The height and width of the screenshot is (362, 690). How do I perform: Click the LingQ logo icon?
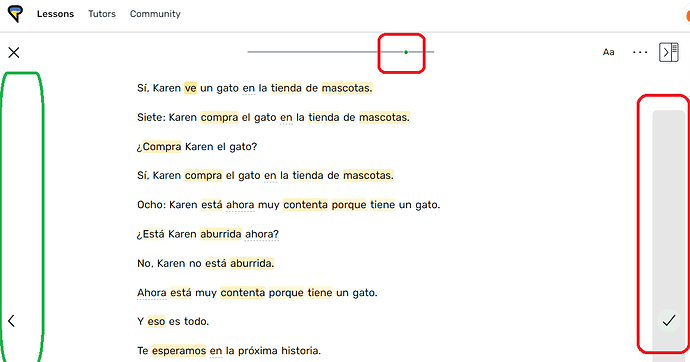pyautogui.click(x=15, y=14)
